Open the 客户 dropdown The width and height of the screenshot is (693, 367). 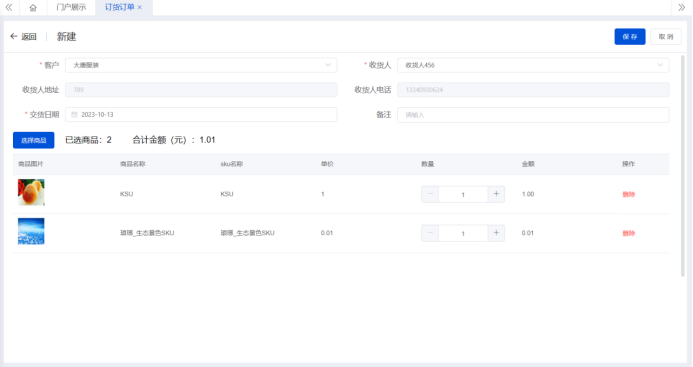201,65
